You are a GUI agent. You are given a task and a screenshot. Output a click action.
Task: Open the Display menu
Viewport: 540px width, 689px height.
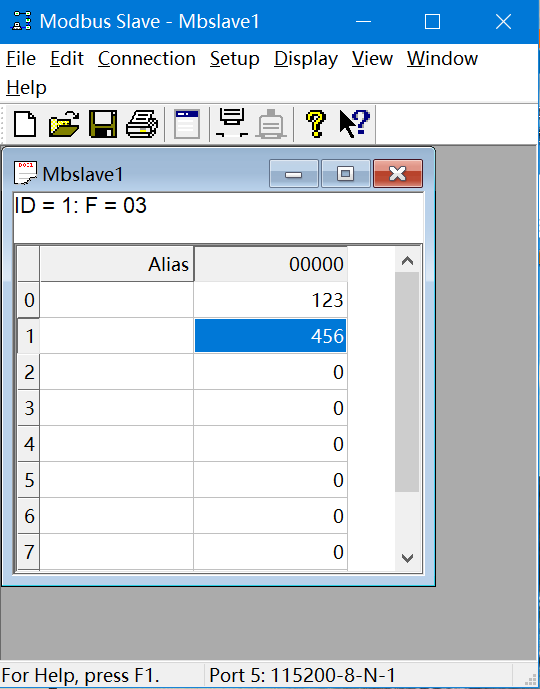306,58
